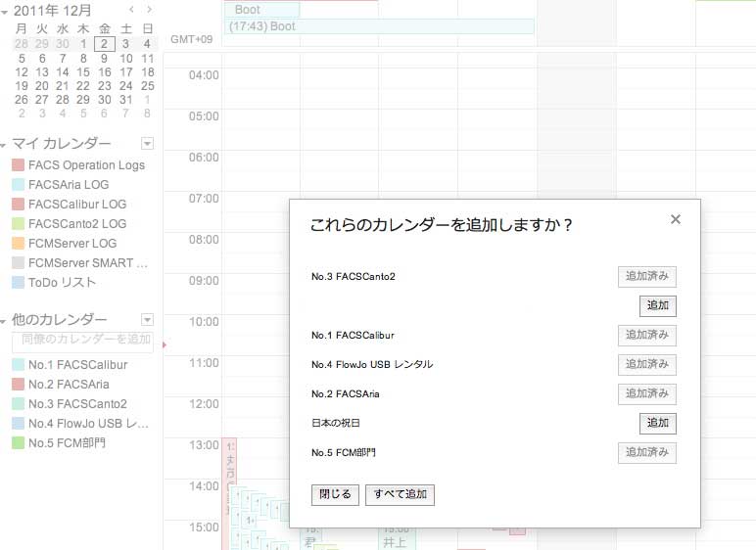Viewport: 756px width, 550px height.
Task: Open the (17:43) Boot event
Action: pos(378,26)
